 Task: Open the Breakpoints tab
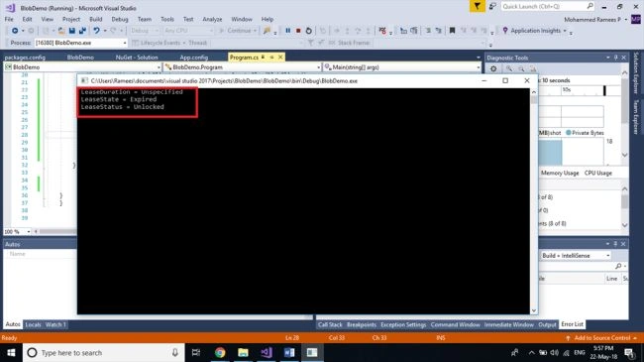(x=362, y=324)
